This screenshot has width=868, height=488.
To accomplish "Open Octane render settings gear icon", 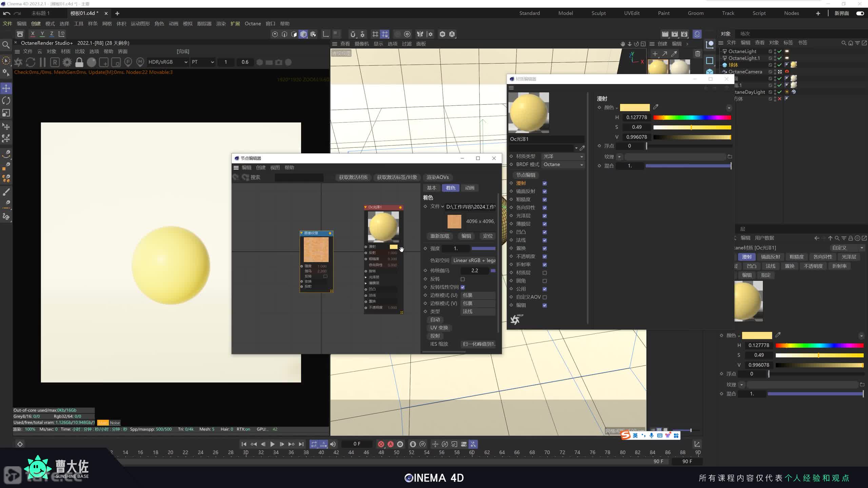I will (x=67, y=62).
